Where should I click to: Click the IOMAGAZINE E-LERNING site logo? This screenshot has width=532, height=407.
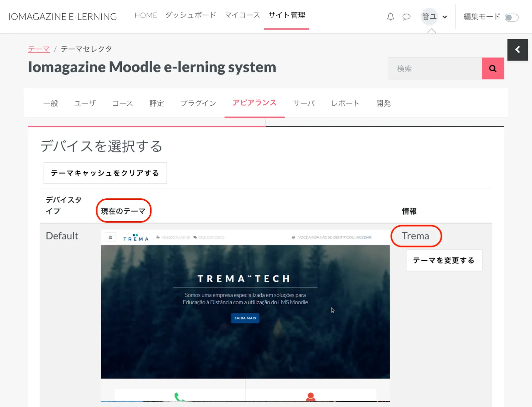(63, 17)
